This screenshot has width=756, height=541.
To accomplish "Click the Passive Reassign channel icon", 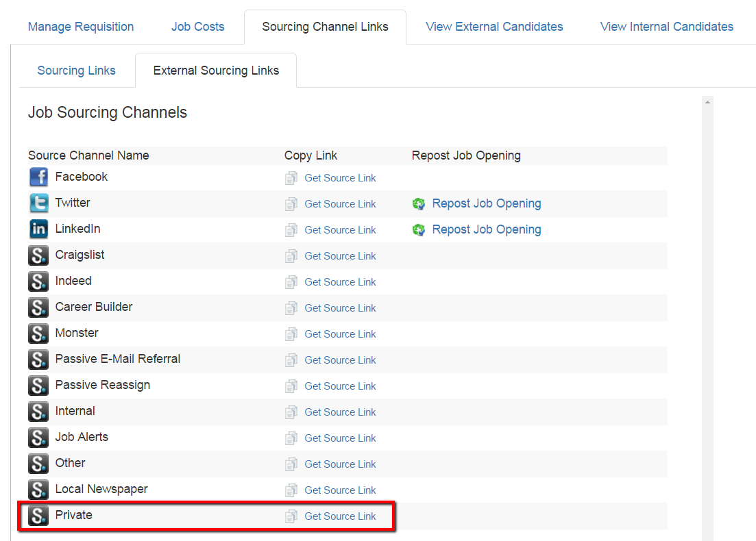I will point(38,386).
